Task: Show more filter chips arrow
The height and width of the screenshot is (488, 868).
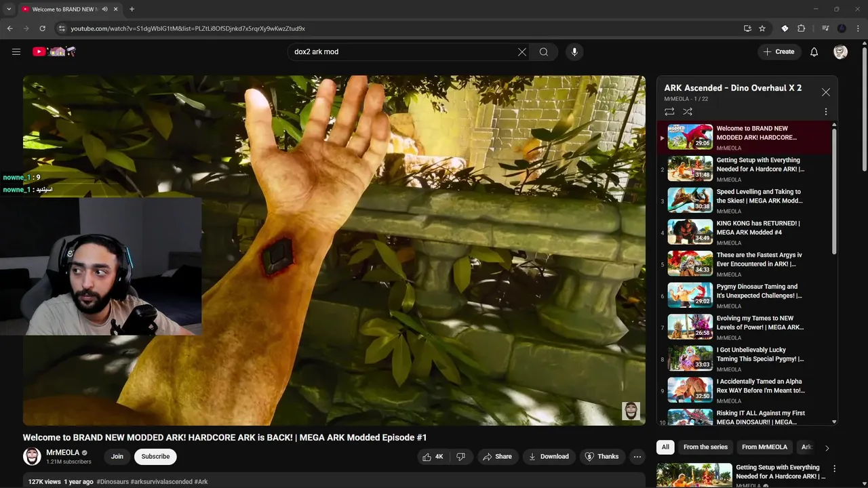Action: [x=827, y=447]
